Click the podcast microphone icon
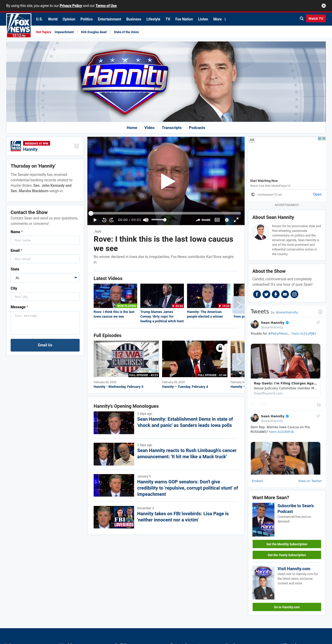Image resolution: width=332 pixels, height=644 pixels. [x=276, y=294]
